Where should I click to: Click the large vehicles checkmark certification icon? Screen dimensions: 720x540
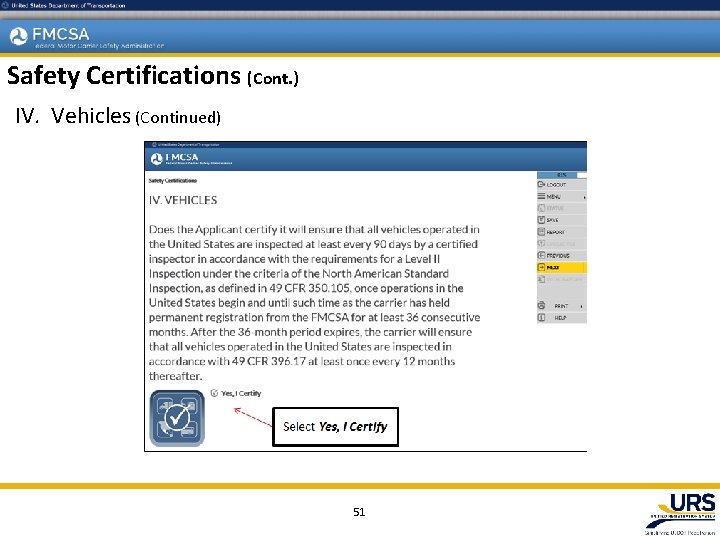pyautogui.click(x=177, y=418)
